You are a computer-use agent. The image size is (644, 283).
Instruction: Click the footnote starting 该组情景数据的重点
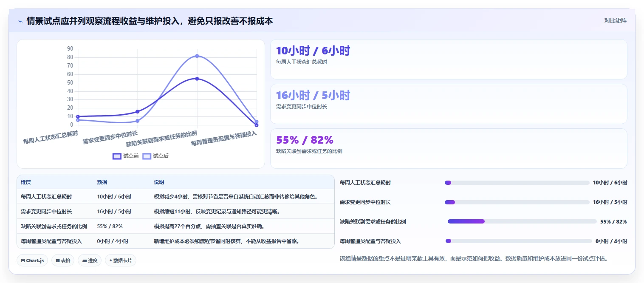[474, 258]
